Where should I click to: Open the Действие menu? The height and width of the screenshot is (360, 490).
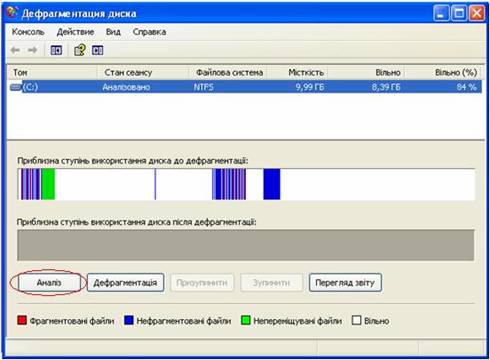coord(75,32)
